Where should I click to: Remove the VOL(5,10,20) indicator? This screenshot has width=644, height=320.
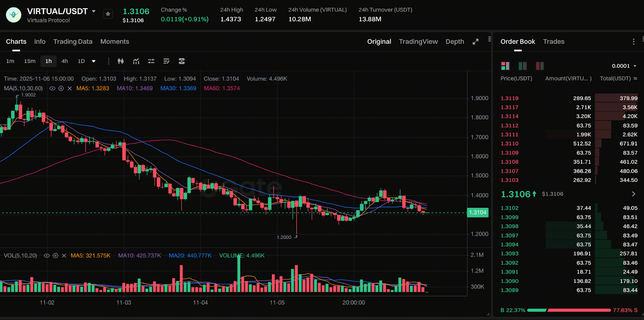pyautogui.click(x=64, y=256)
